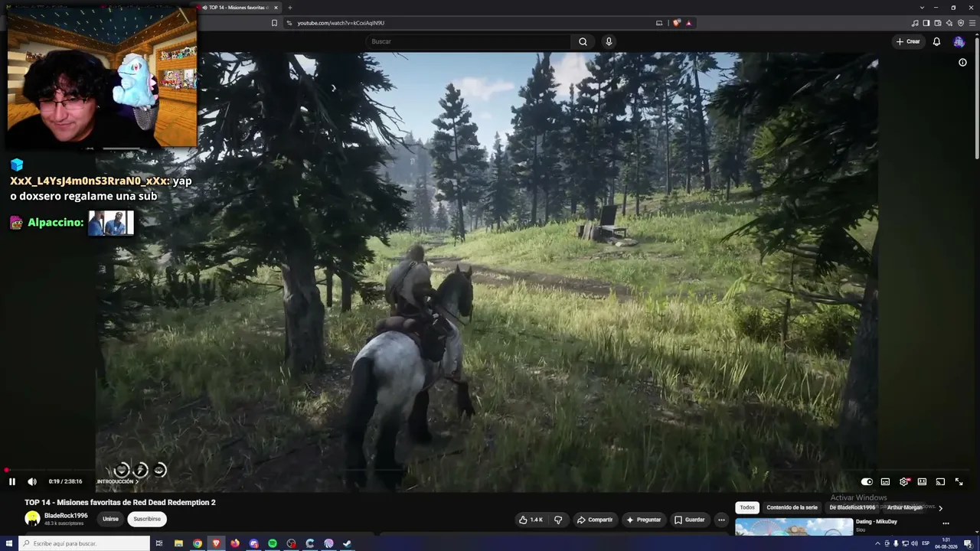Subscribe using the Suscribirse button
Image resolution: width=980 pixels, height=551 pixels.
[147, 519]
